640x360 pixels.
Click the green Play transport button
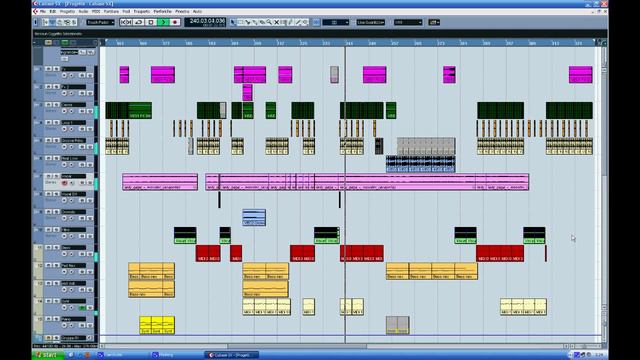click(163, 22)
